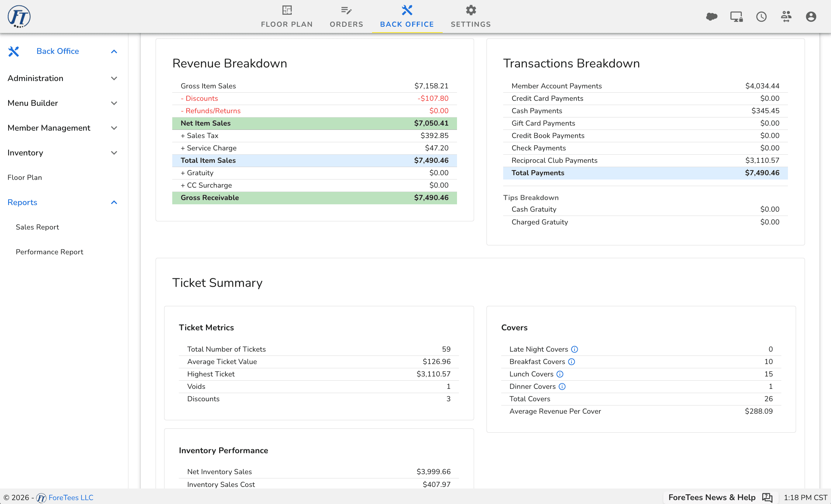Open the switch user people icon
This screenshot has width=831, height=504.
click(x=786, y=17)
